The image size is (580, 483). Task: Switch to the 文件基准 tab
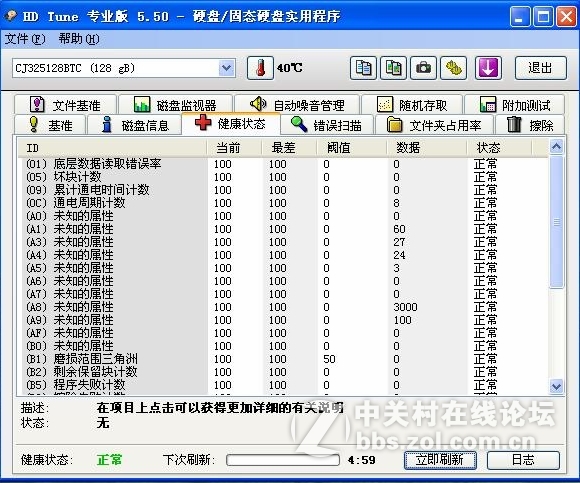coord(65,105)
